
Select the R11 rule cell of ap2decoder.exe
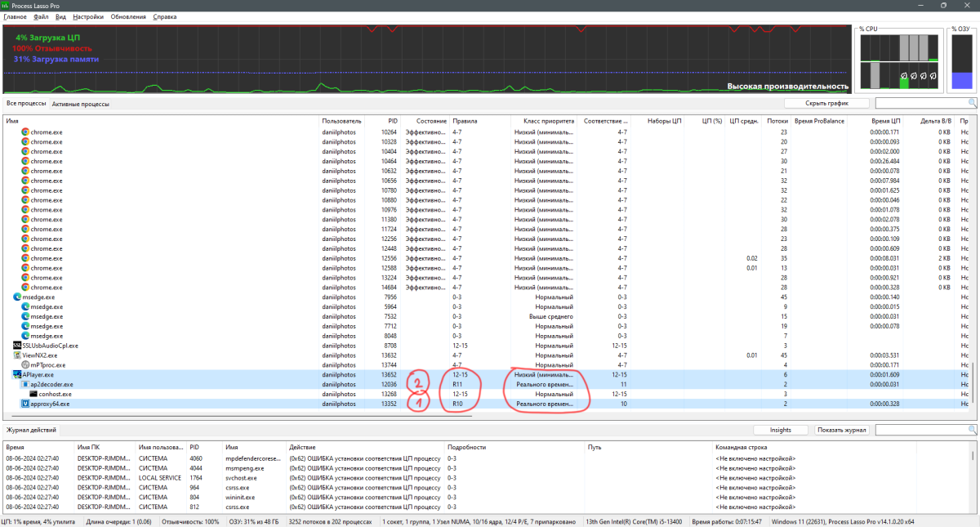pos(479,384)
